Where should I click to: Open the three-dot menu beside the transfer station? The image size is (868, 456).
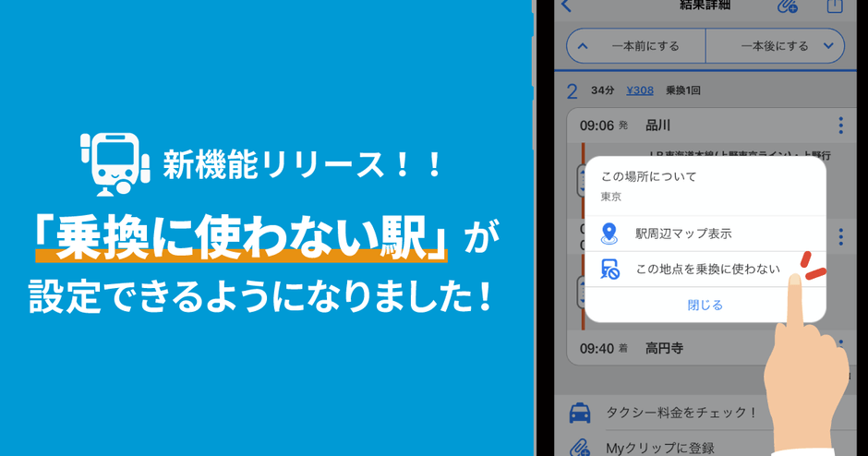point(840,237)
